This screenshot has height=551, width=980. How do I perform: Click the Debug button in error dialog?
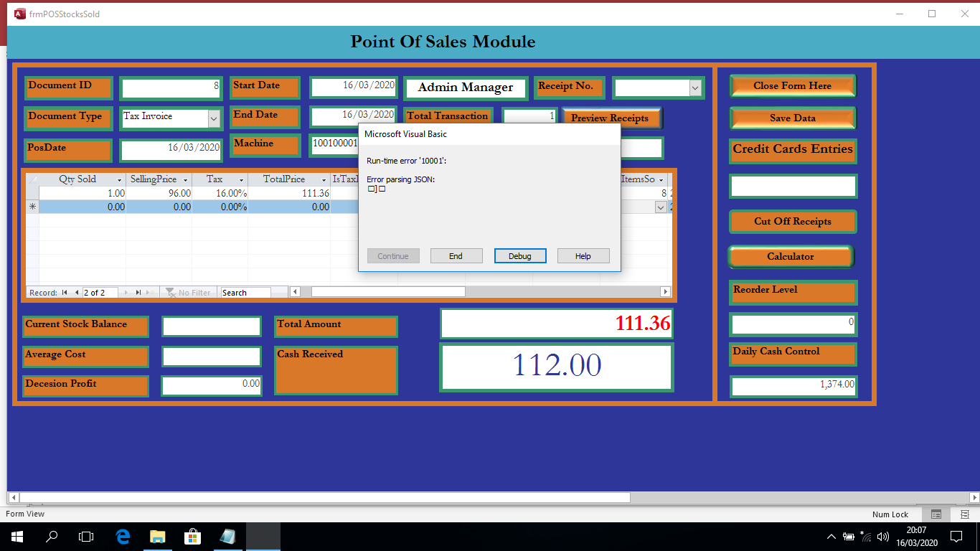(x=520, y=256)
